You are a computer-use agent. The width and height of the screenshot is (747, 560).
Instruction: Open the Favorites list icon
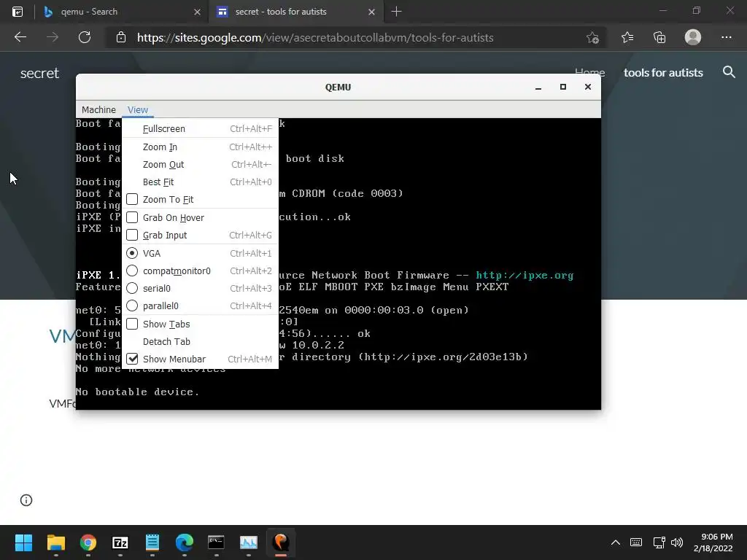[x=627, y=37]
